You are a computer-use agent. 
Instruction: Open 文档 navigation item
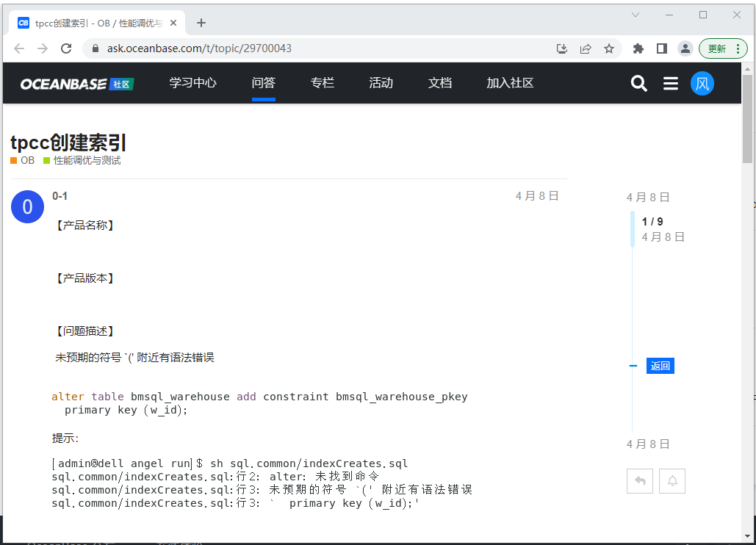click(x=439, y=83)
